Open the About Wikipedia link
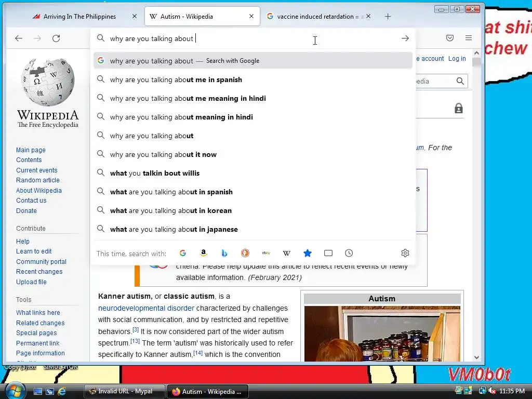This screenshot has height=399, width=532. (x=38, y=191)
